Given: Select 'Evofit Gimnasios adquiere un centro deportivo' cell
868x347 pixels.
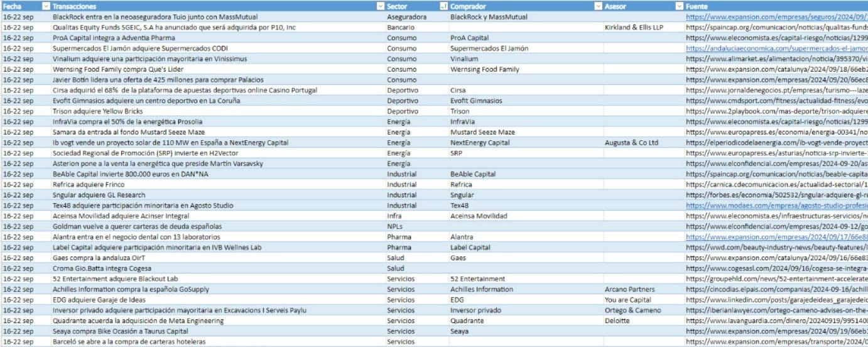Looking at the screenshot, I should pyautogui.click(x=218, y=101).
